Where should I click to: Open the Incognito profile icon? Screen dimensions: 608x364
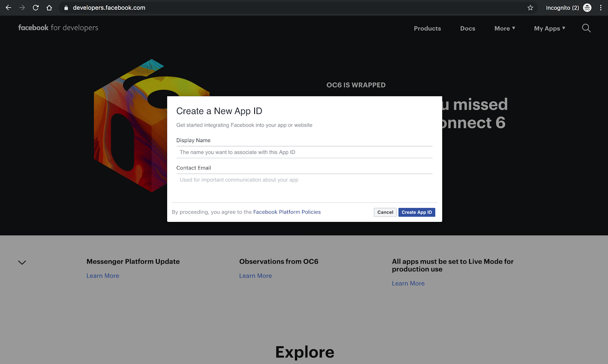pyautogui.click(x=587, y=8)
